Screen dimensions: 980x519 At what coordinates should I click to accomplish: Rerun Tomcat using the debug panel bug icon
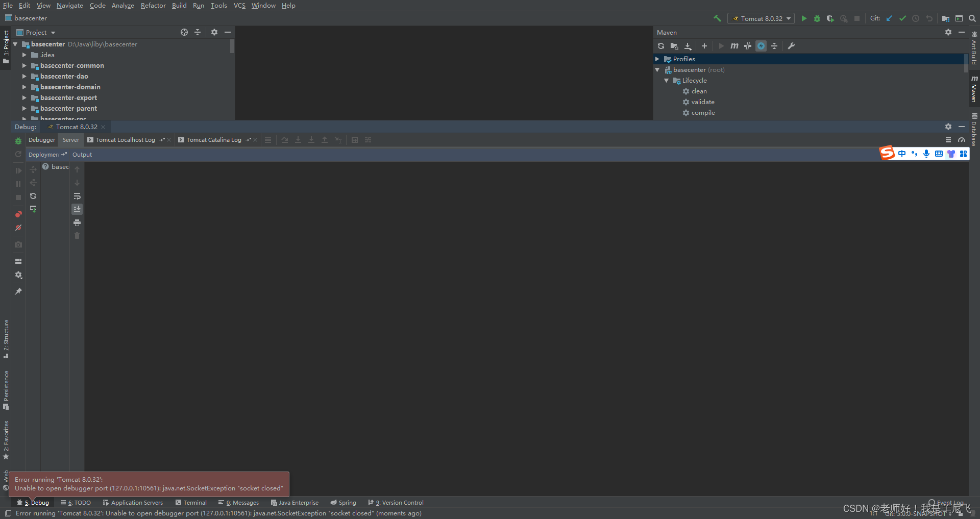coord(18,141)
